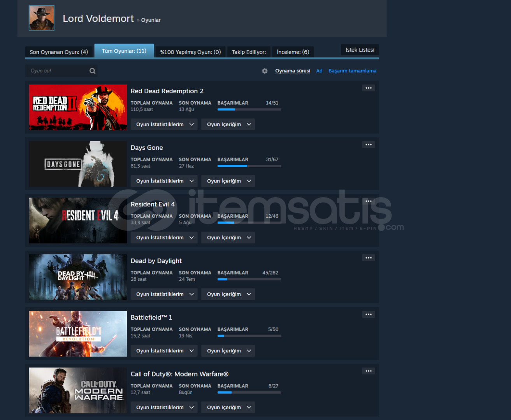The height and width of the screenshot is (420, 511).
Task: Switch to Son Oynanan Oyun tab
Action: coord(59,52)
